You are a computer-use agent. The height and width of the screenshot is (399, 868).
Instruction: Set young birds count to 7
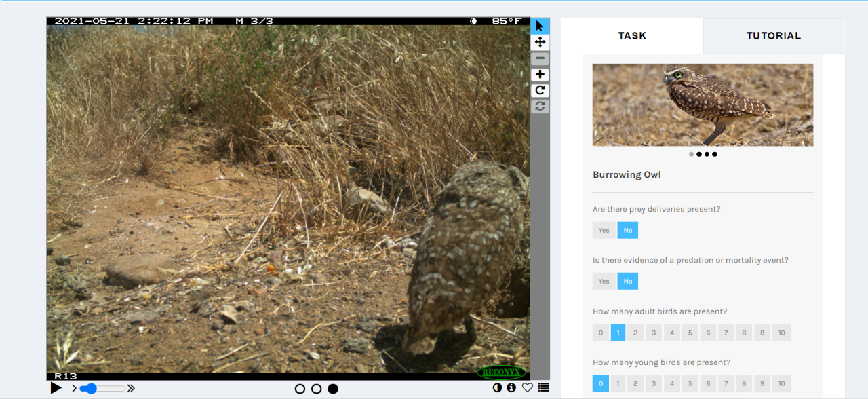[x=726, y=383]
